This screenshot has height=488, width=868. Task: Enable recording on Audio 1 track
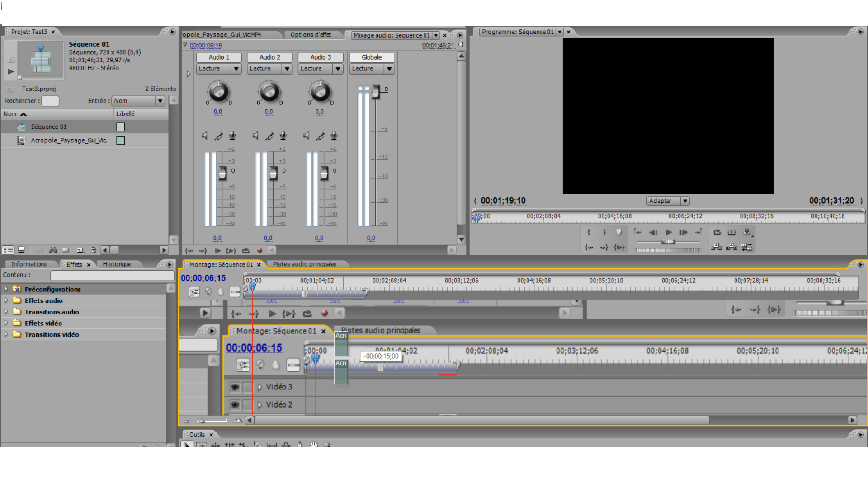[x=232, y=136]
